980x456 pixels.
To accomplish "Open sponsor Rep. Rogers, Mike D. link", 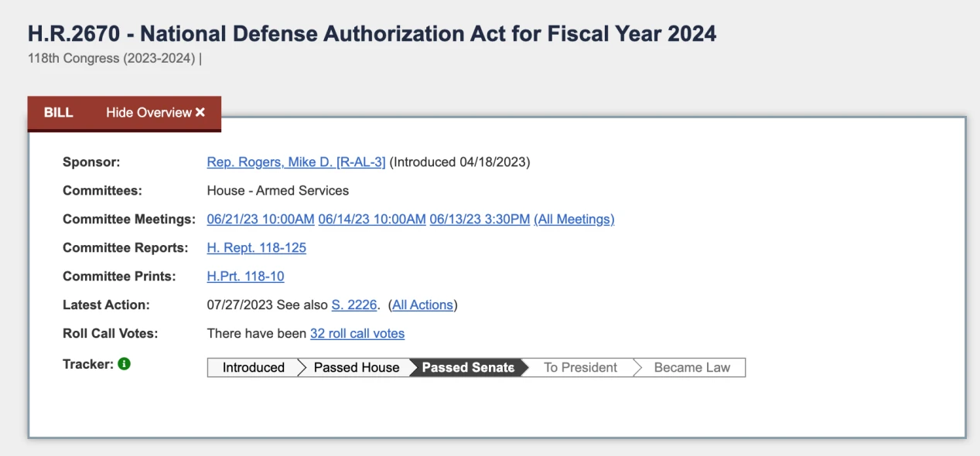I will (295, 162).
